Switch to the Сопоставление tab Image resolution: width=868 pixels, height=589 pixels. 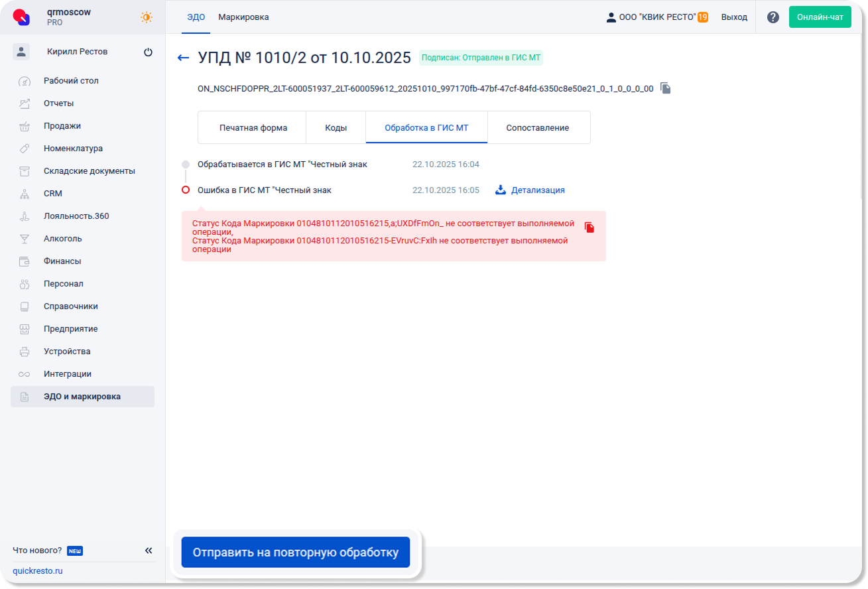[538, 127]
